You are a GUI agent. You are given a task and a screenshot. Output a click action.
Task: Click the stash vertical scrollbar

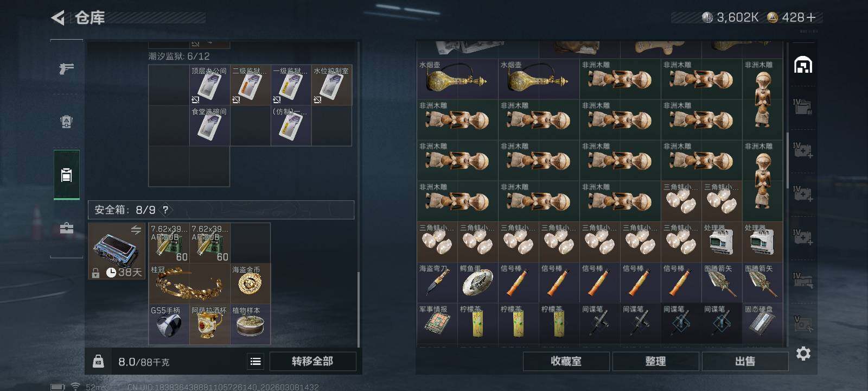pos(788,160)
